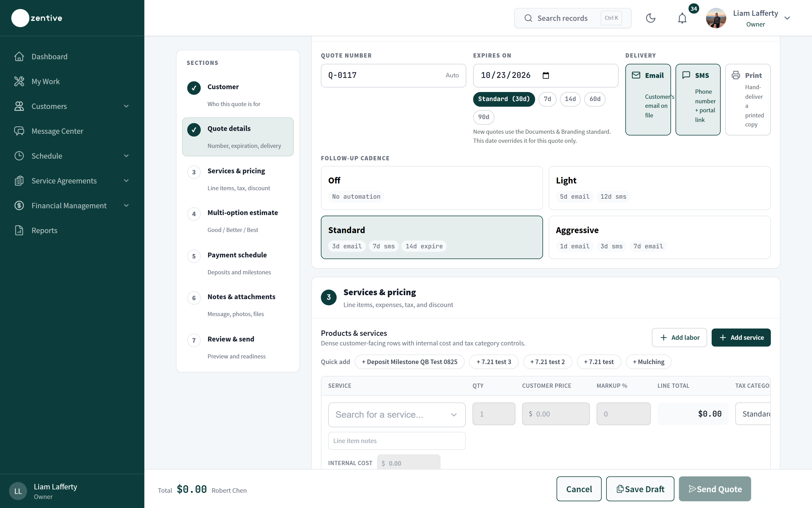Expand the Schedule sidebar menu
Viewport: 812px width, 508px height.
click(x=127, y=156)
